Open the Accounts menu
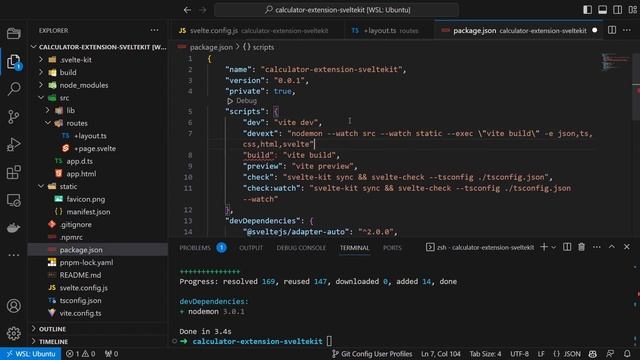Screen dimensions: 640x360 click(13, 306)
